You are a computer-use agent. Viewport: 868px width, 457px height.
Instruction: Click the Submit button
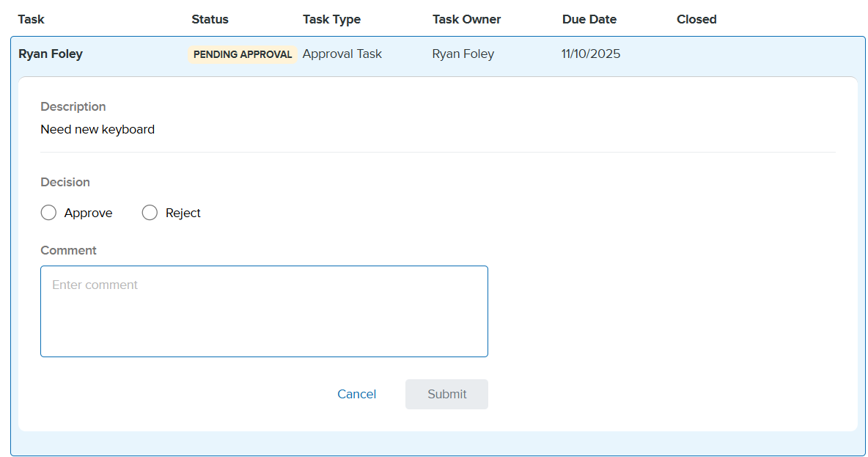coord(446,394)
